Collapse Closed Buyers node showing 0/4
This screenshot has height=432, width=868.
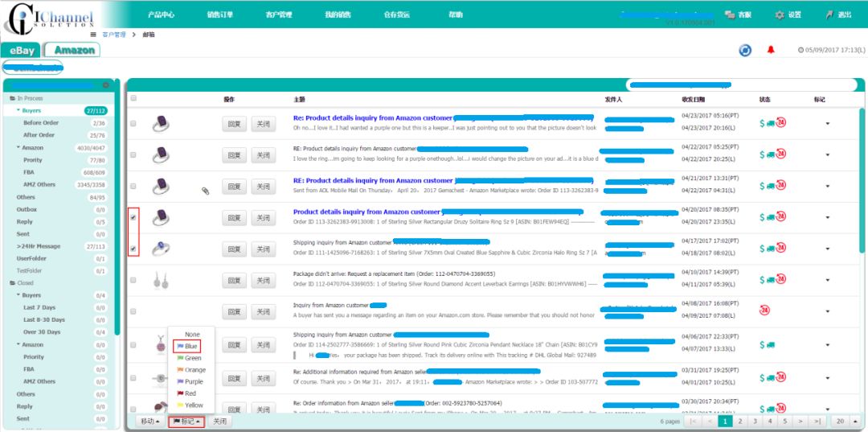click(18, 295)
